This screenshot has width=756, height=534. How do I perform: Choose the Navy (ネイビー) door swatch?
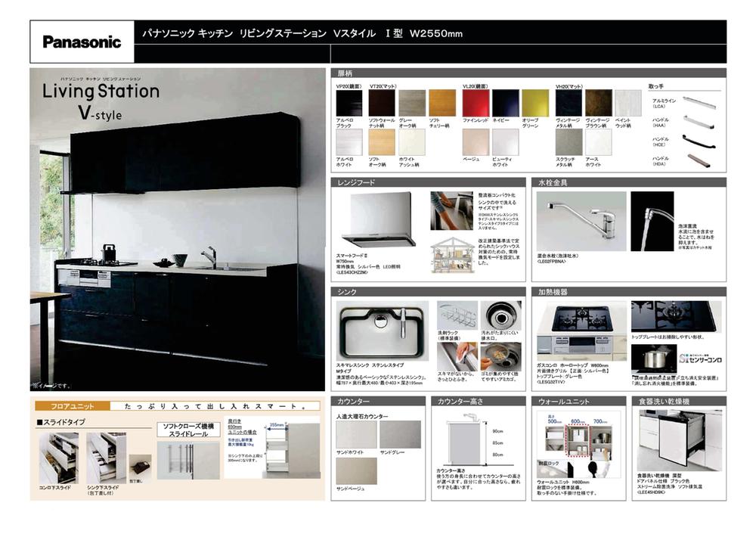[x=505, y=102]
